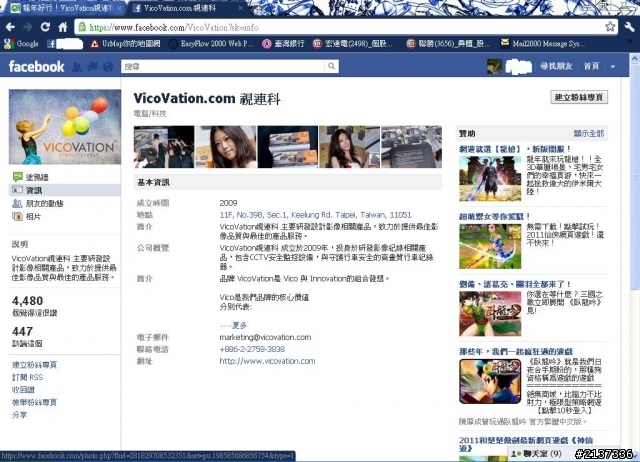Go to 首頁 home in Facebook header

(591, 66)
